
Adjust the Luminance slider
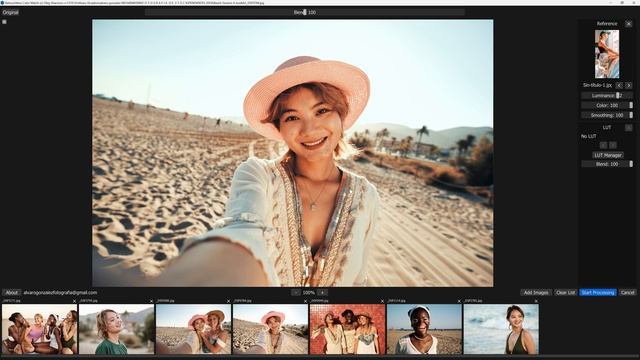[x=607, y=96]
